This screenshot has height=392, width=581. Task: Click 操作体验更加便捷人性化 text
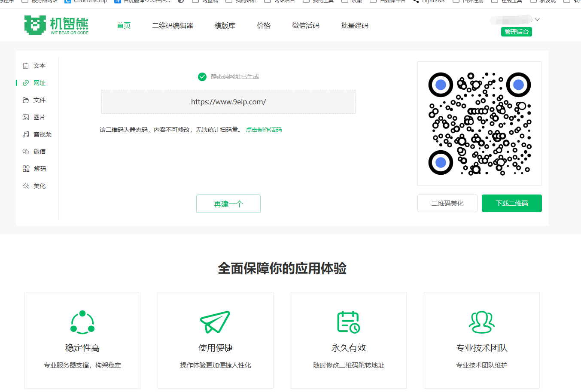click(216, 365)
